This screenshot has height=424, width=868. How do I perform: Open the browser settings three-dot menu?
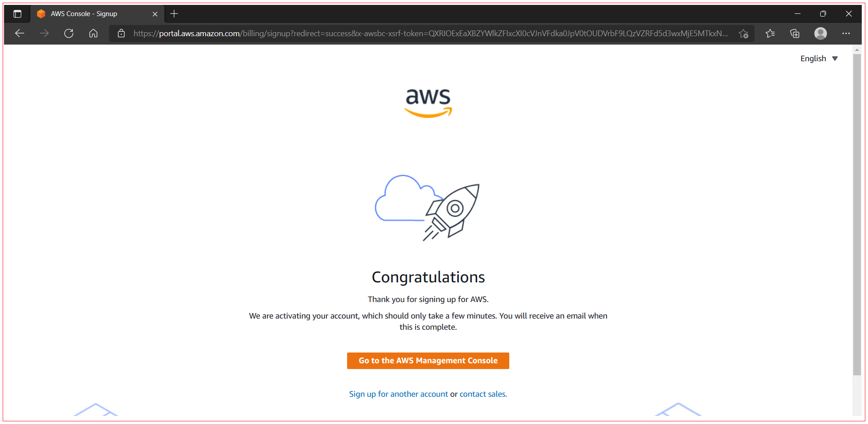846,34
